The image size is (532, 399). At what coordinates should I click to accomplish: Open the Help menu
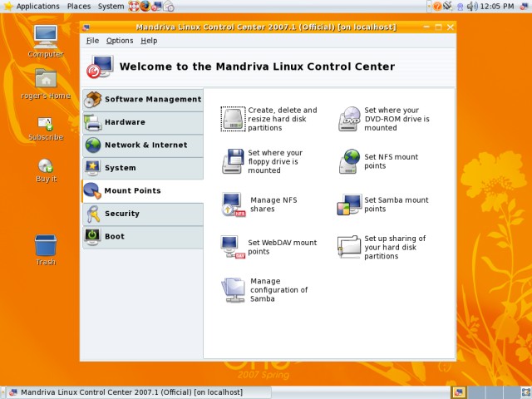(x=149, y=41)
